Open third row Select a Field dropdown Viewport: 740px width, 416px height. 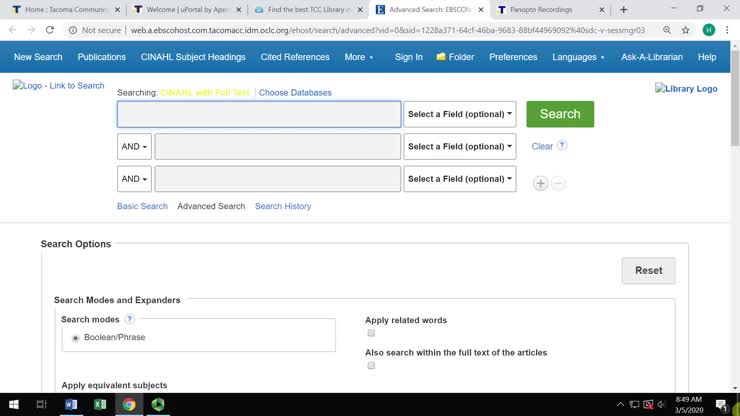(x=460, y=179)
